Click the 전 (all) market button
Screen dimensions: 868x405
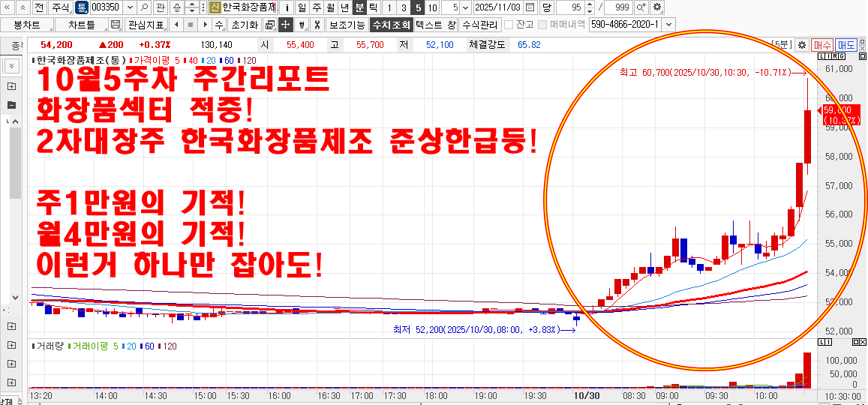pyautogui.click(x=38, y=7)
